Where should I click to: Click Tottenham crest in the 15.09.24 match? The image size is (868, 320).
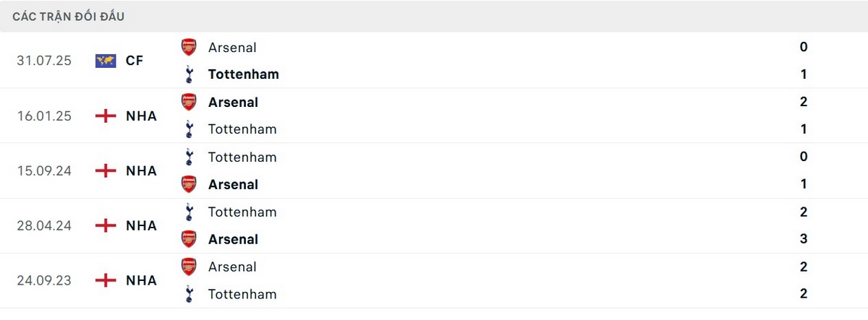[189, 157]
